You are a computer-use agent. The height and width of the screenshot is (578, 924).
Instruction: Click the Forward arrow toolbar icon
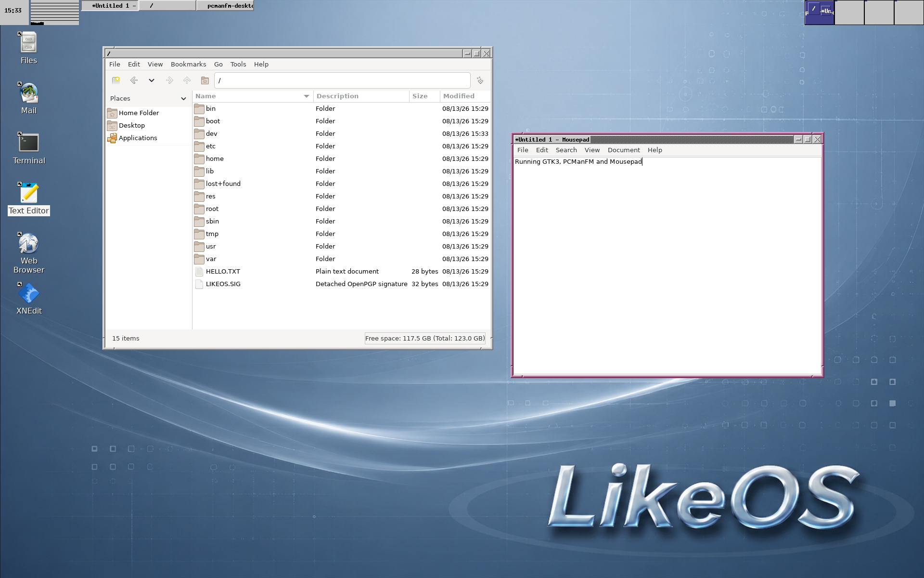point(169,80)
